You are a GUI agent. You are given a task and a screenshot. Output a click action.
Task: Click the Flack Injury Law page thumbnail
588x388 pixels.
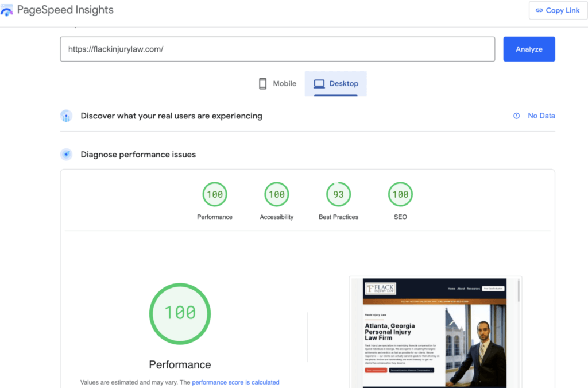435,332
